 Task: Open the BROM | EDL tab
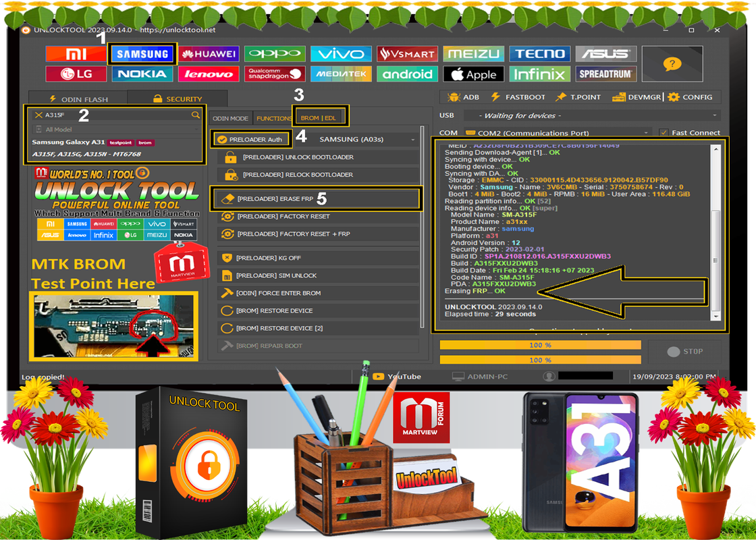tap(318, 117)
